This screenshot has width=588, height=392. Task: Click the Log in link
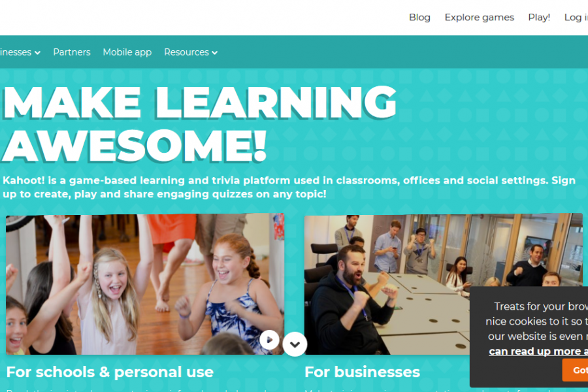tap(576, 18)
